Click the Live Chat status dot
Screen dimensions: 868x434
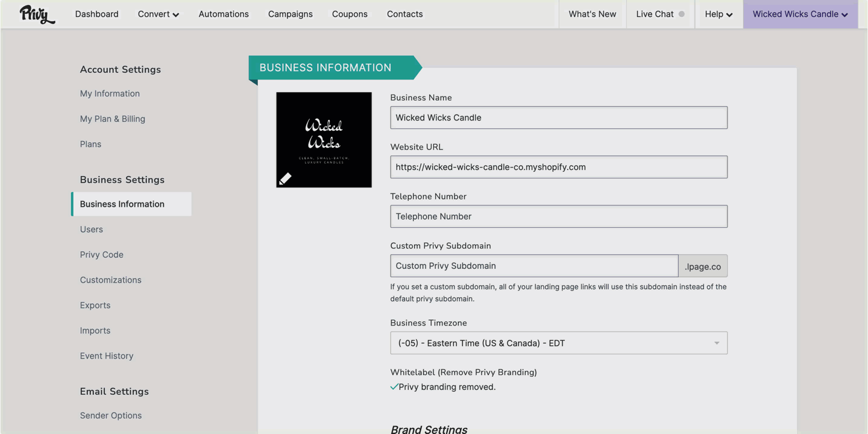pos(682,14)
